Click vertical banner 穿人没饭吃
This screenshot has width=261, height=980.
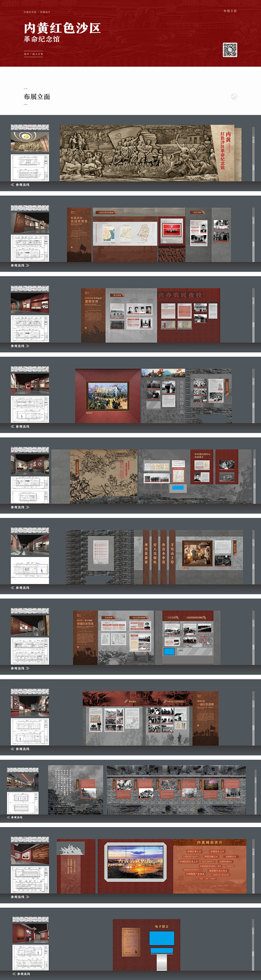(x=155, y=557)
